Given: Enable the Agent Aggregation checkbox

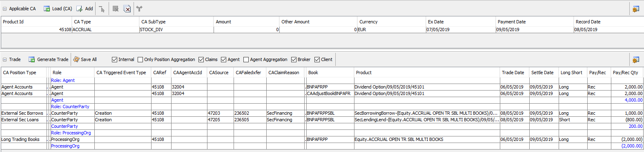Looking at the screenshot, I should click(246, 60).
